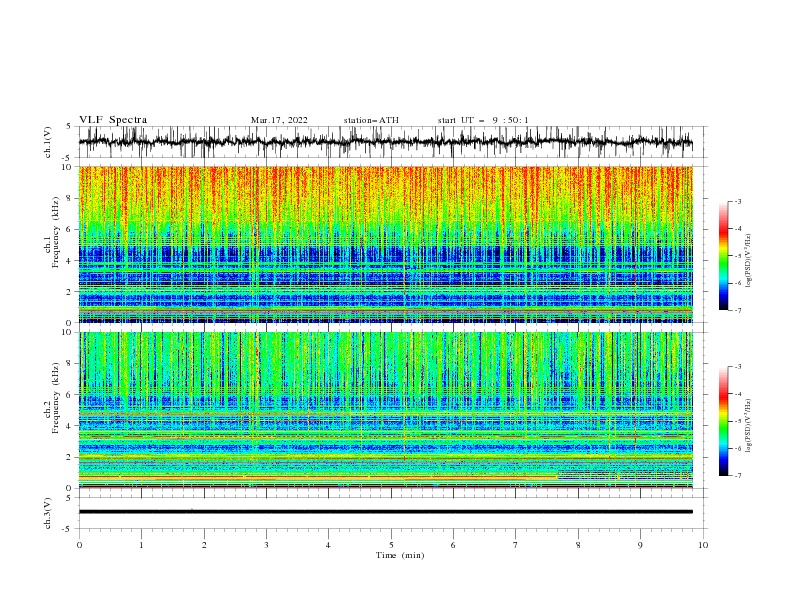Click the log(PSD) label beside ch.1 colorbar
Image resolution: width=792 pixels, height=612 pixels.
(x=748, y=261)
